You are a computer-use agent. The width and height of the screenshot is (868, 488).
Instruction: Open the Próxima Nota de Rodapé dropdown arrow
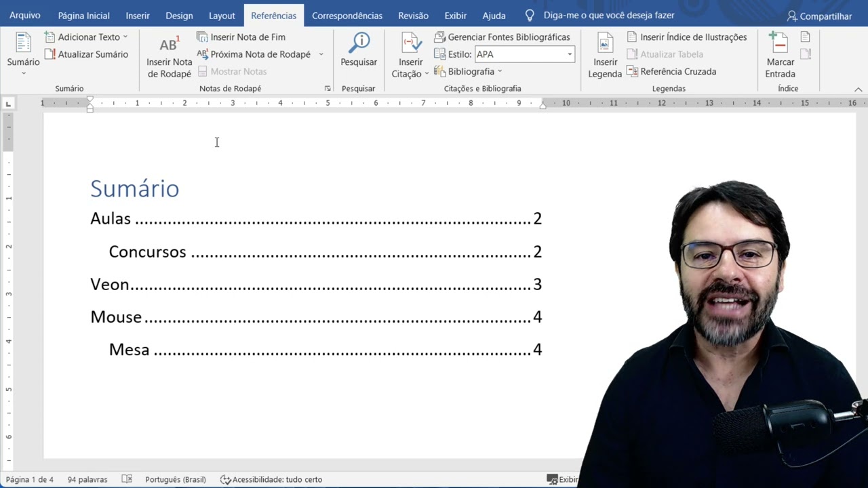[x=321, y=54]
